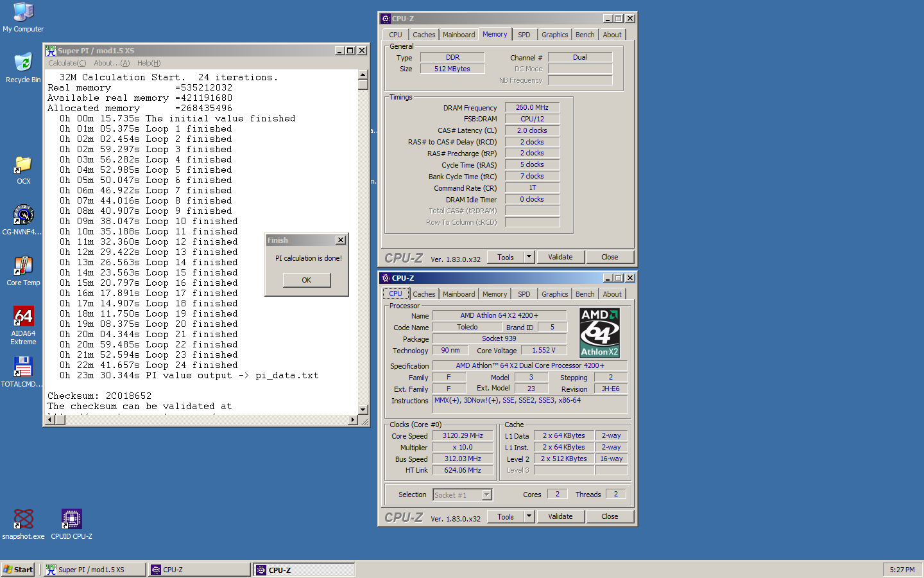The image size is (924, 578).
Task: Expand Tools dropdown arrow in upper CPU-Z
Action: coord(529,257)
